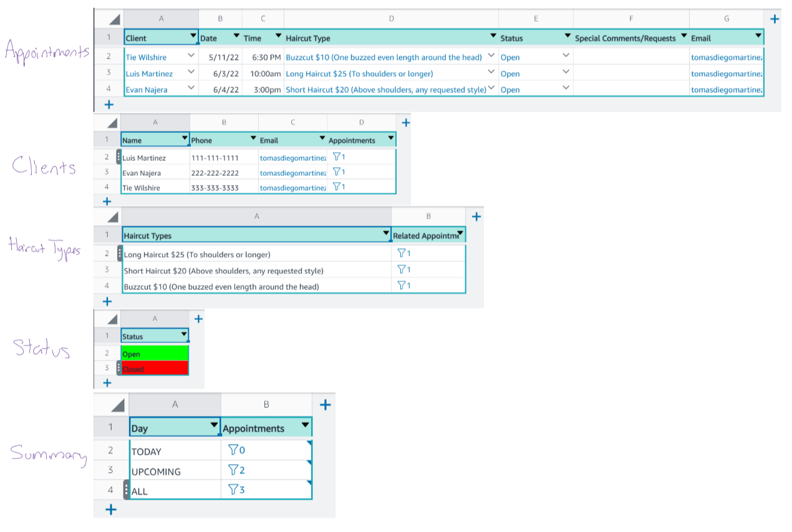Select the red Closed status cell

[155, 368]
